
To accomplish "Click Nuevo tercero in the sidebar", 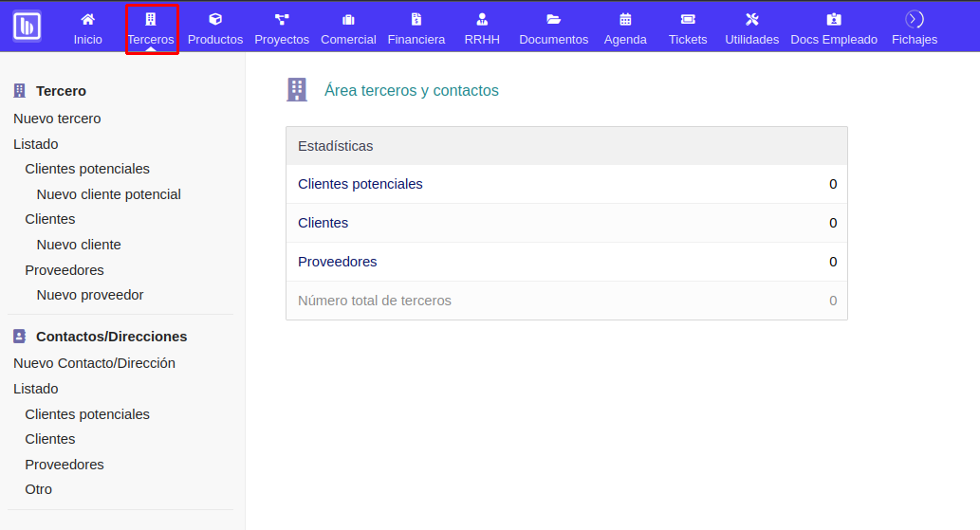I will tap(57, 119).
